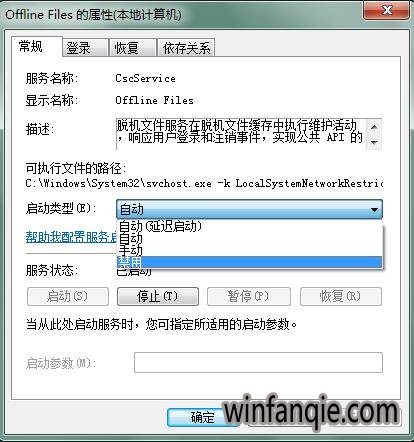Open the 恢复 tab
Screen dimensions: 414x442
(133, 48)
